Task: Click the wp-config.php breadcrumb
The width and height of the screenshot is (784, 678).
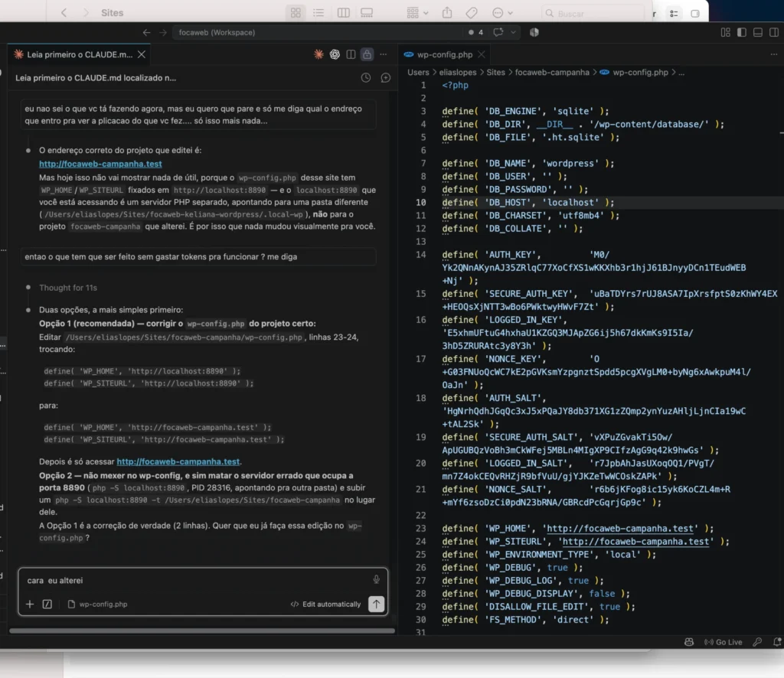Action: pos(640,73)
